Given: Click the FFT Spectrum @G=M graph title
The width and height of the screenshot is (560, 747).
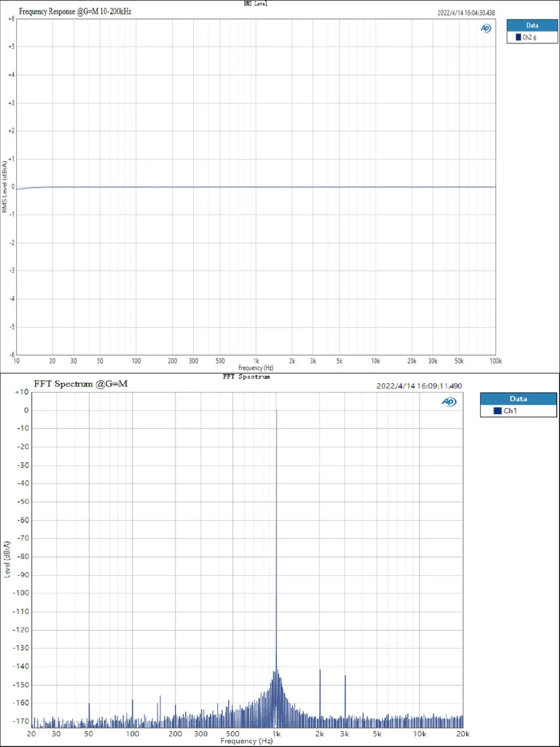Looking at the screenshot, I should point(81,384).
